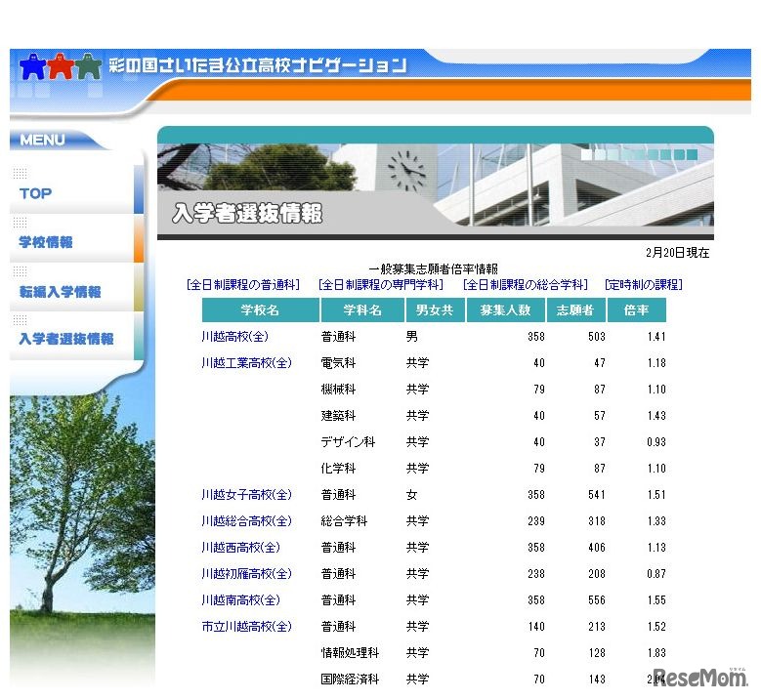Open 川越西高校(全) school link

240,548
